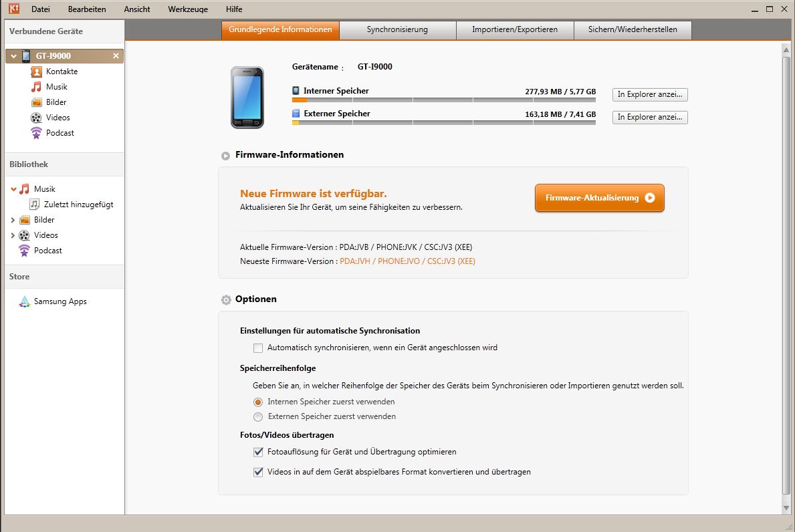This screenshot has height=532, width=795.
Task: Click the Interner Speicher storage icon
Action: [296, 91]
